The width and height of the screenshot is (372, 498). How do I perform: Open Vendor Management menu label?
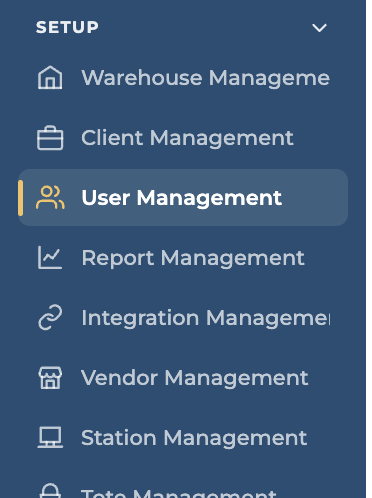[195, 378]
